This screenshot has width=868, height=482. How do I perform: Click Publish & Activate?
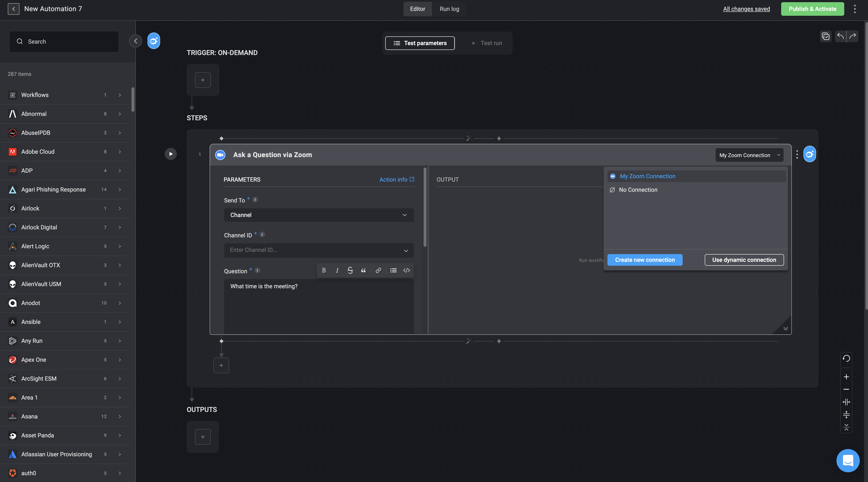[812, 9]
